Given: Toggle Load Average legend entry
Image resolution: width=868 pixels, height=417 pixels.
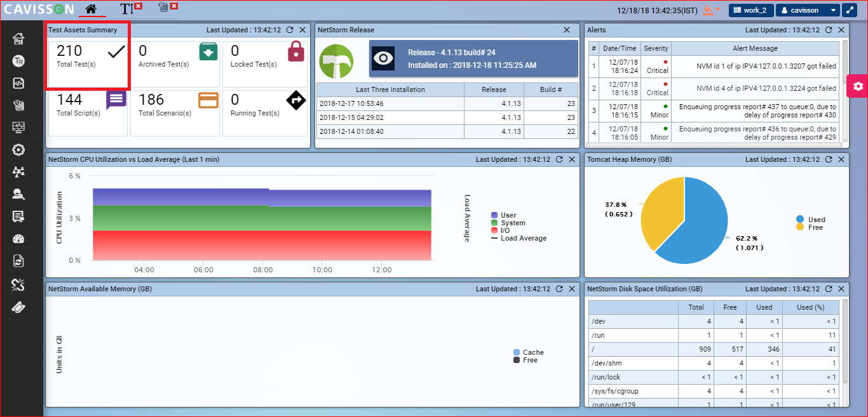Looking at the screenshot, I should pyautogui.click(x=519, y=238).
